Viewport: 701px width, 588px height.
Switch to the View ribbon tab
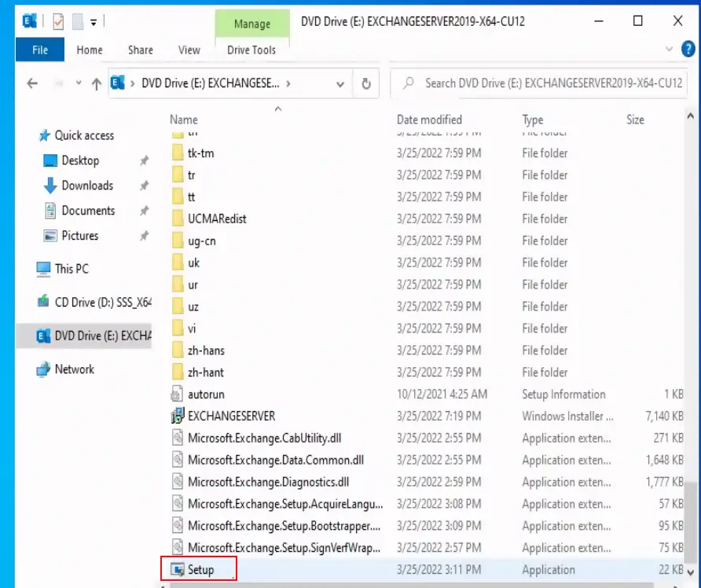(x=189, y=50)
